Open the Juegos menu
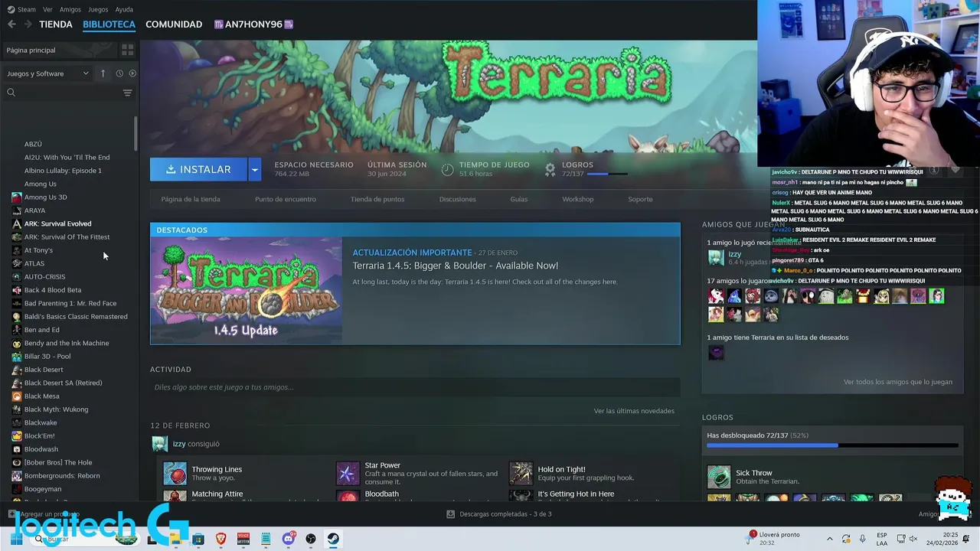This screenshot has width=980, height=551. (x=98, y=9)
